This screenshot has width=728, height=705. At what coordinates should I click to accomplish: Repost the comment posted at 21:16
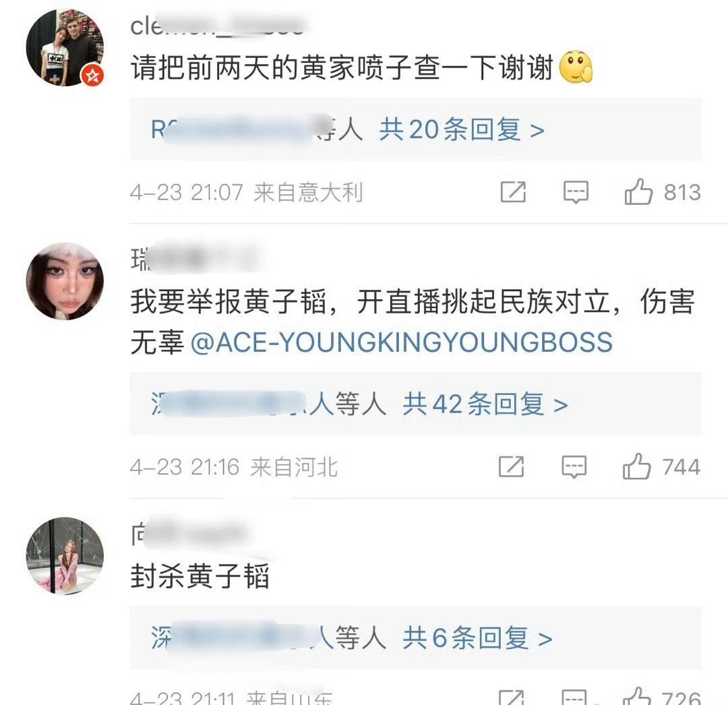pos(511,466)
